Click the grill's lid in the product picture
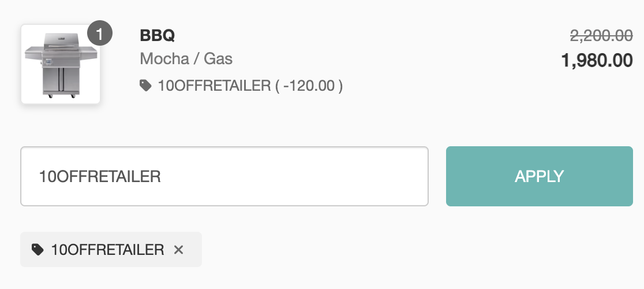The height and width of the screenshot is (289, 644). 61,40
